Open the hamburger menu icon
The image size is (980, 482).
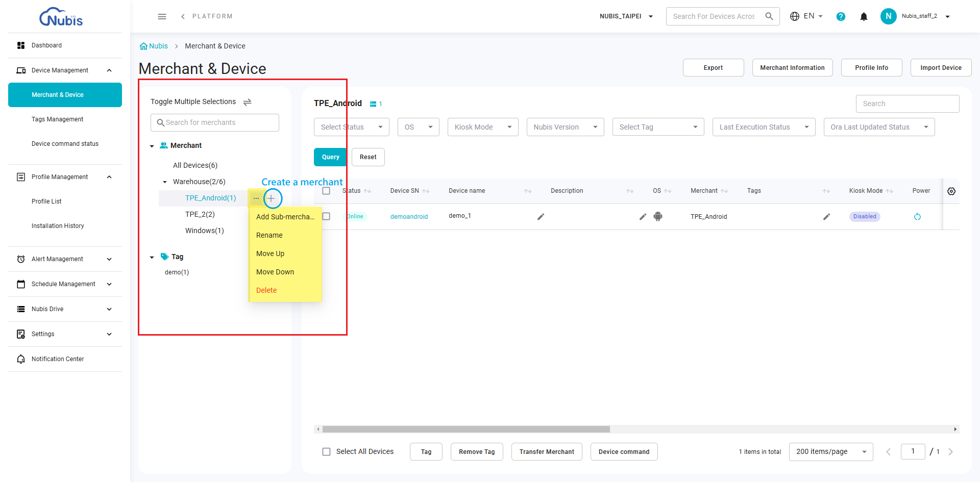pos(162,16)
